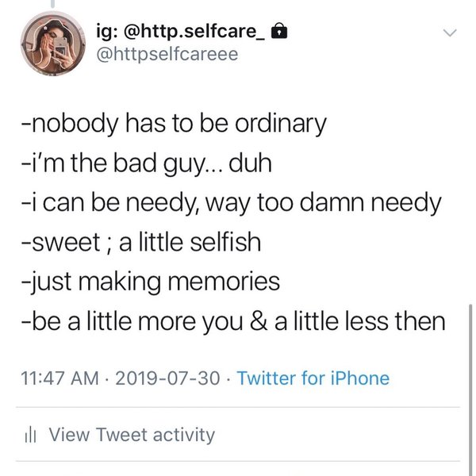Open the "Twitter for iPhone" source link
Viewport: 476px width, 476px height.
click(x=313, y=378)
